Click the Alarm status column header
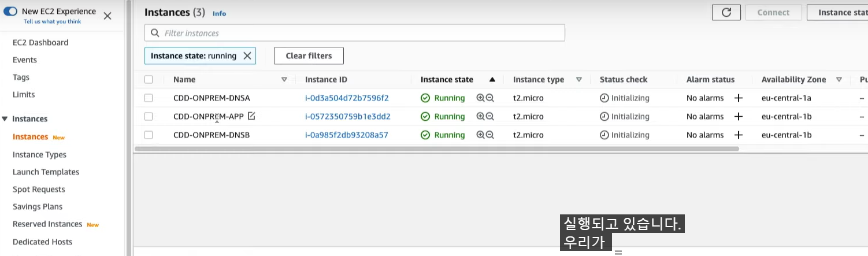 coord(710,80)
